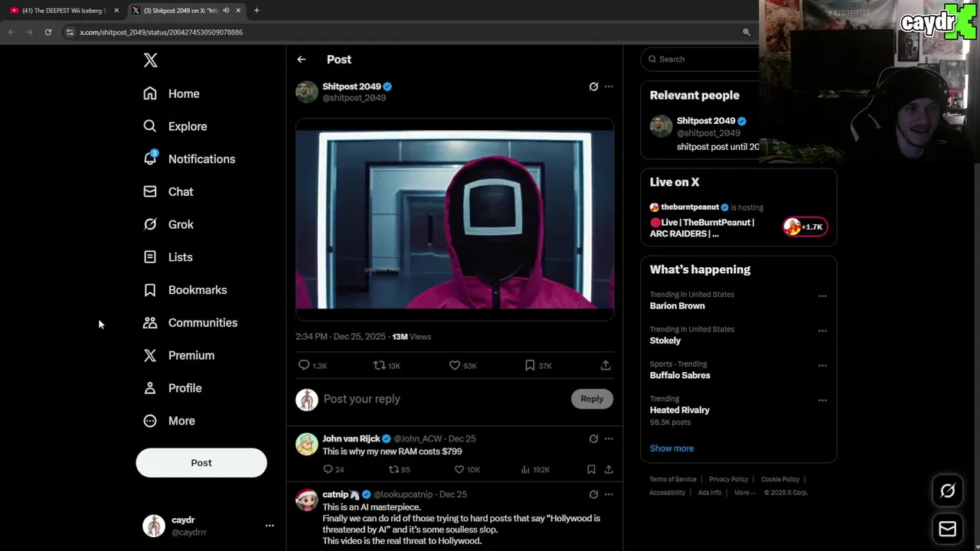This screenshot has height=551, width=980.
Task: Like John van Rijck's reply with 10K likes
Action: click(459, 469)
